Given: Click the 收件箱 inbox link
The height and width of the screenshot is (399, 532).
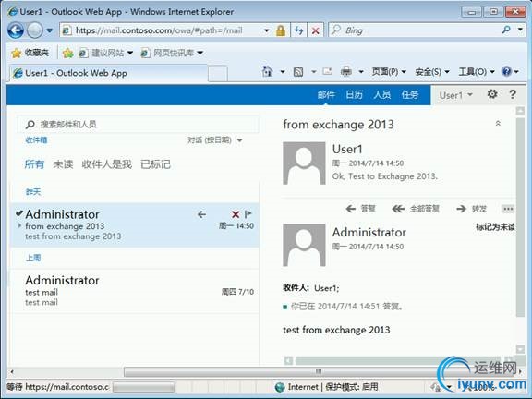Looking at the screenshot, I should coord(36,140).
